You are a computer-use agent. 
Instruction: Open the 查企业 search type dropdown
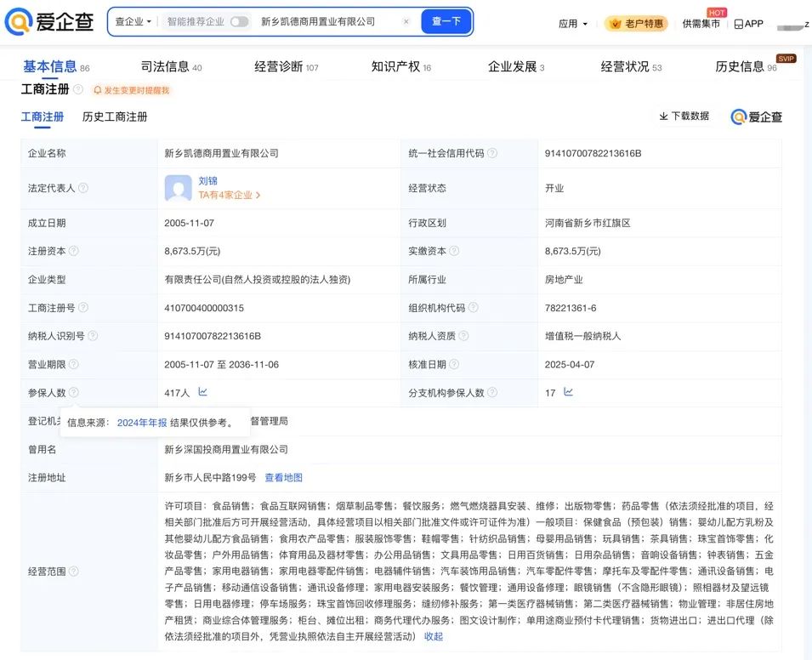[x=133, y=22]
